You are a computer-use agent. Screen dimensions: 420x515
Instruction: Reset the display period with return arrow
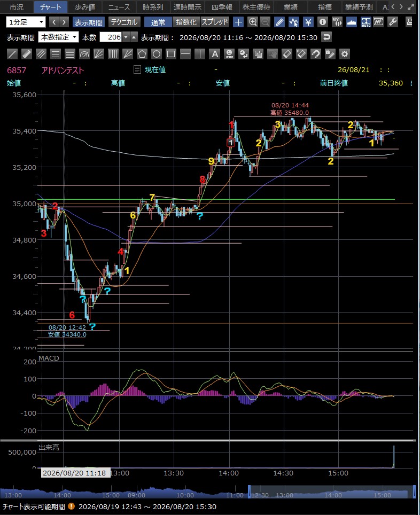tap(326, 37)
